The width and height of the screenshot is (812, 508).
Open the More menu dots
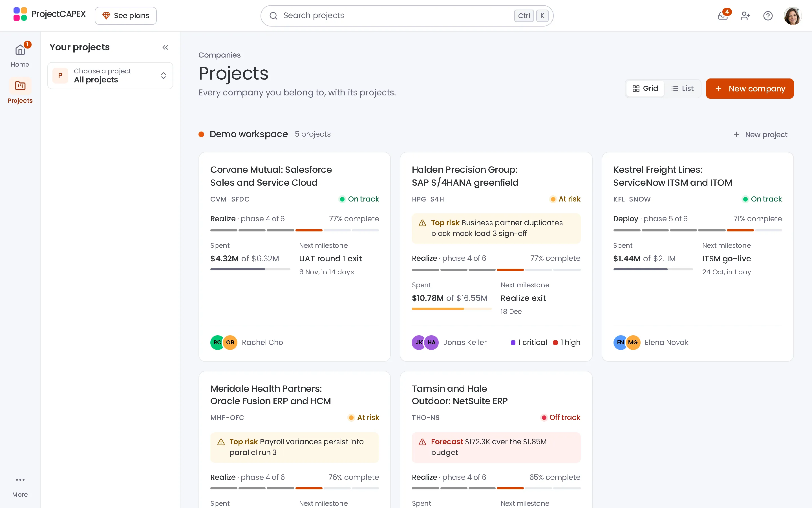point(20,480)
